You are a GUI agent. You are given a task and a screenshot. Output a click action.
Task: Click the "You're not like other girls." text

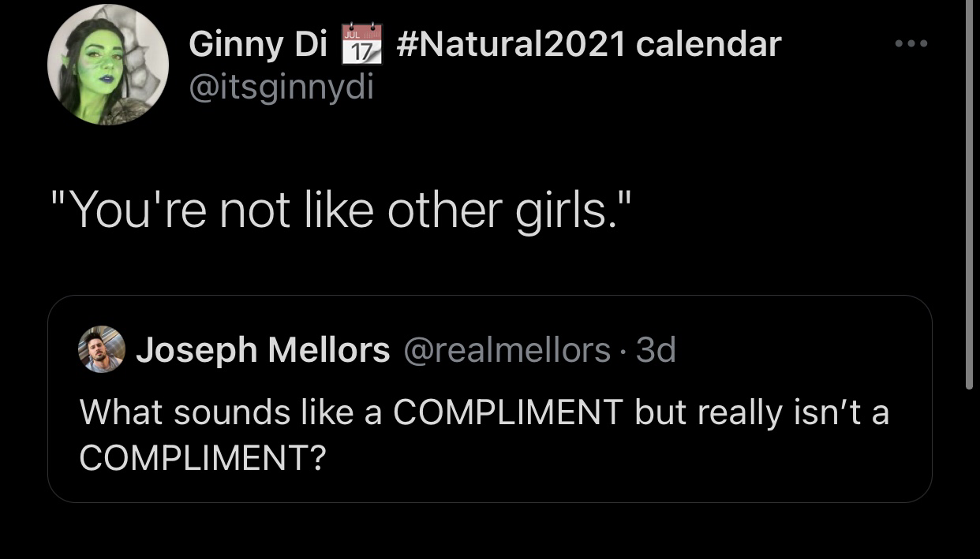[342, 211]
